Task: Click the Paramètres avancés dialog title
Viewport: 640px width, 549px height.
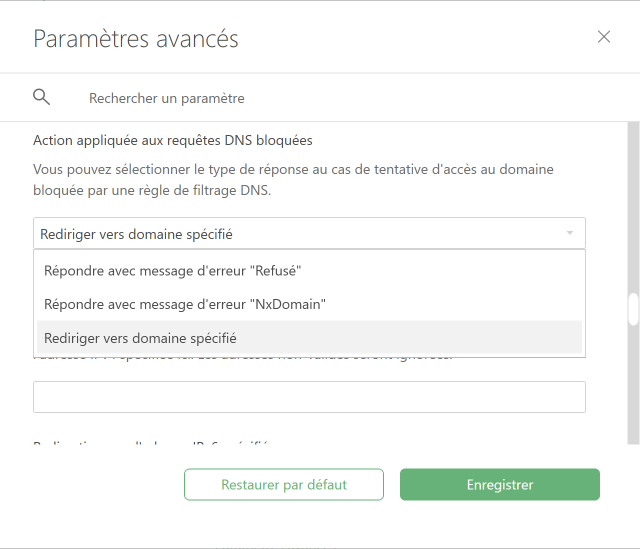Action: (x=136, y=39)
